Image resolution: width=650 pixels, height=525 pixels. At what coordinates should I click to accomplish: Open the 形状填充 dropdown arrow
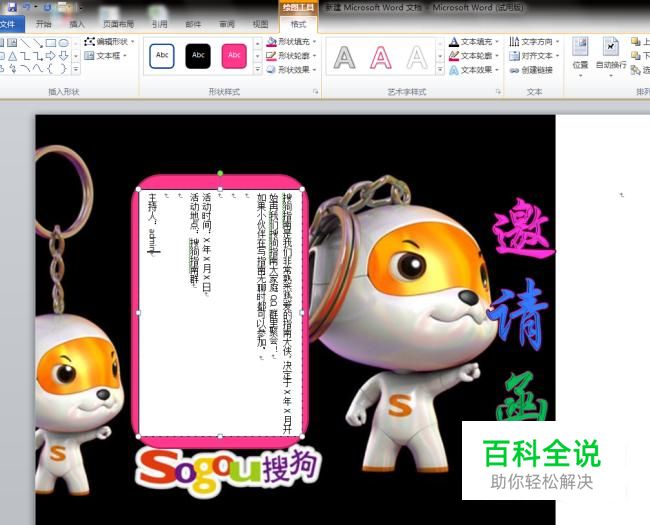coord(314,41)
